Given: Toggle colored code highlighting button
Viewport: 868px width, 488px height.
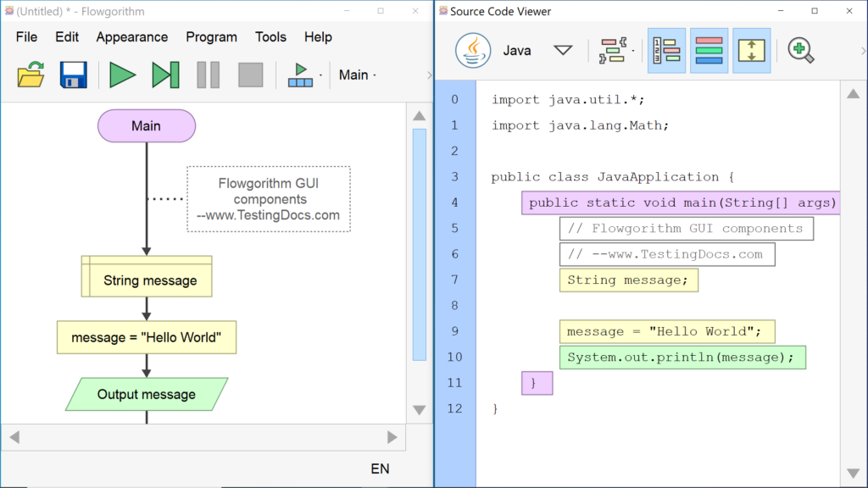Looking at the screenshot, I should pos(709,51).
